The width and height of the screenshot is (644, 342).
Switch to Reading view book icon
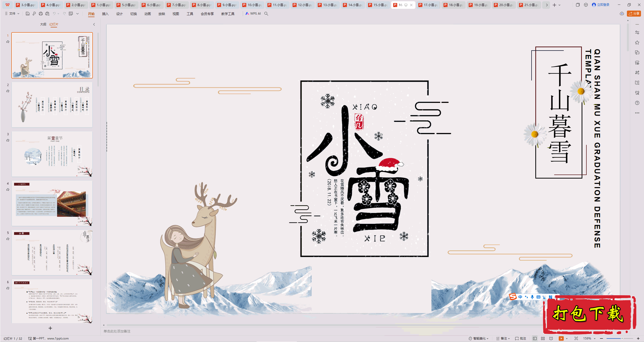coord(551,338)
